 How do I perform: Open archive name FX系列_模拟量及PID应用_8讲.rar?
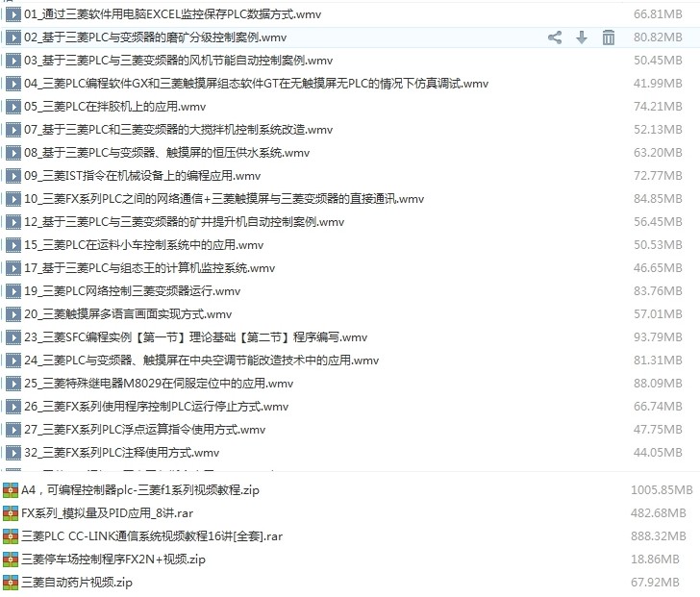pyautogui.click(x=107, y=513)
